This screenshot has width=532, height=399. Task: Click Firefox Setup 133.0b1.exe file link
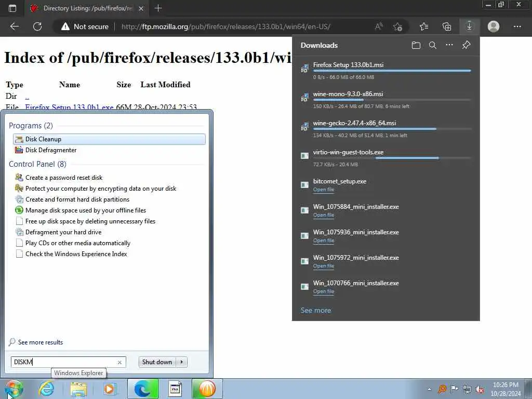69,107
